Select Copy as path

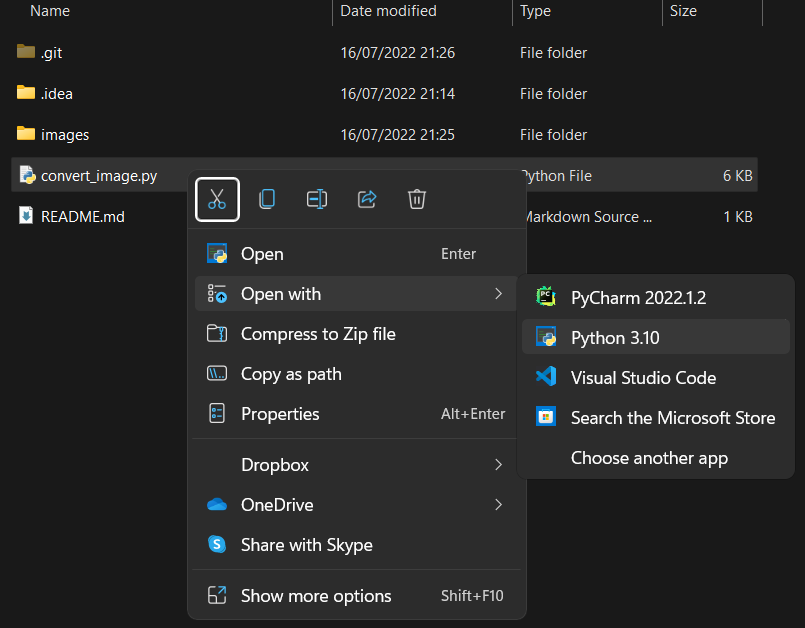(356, 374)
